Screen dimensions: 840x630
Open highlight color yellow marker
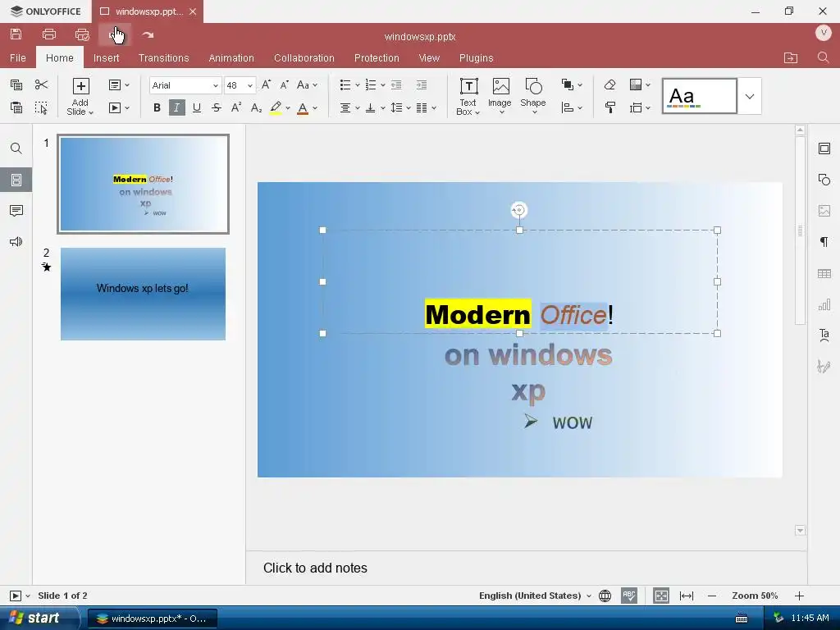[x=276, y=107]
